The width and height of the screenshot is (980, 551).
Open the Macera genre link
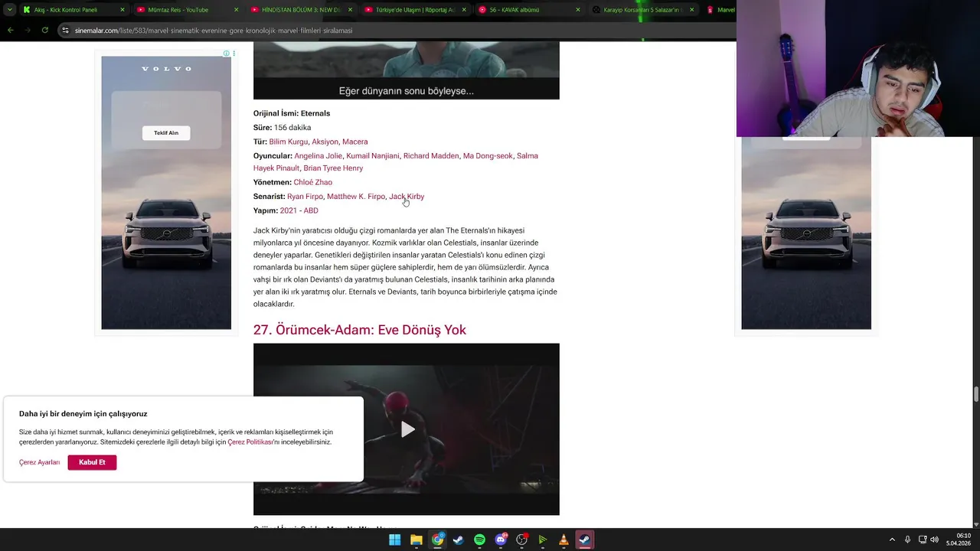355,142
